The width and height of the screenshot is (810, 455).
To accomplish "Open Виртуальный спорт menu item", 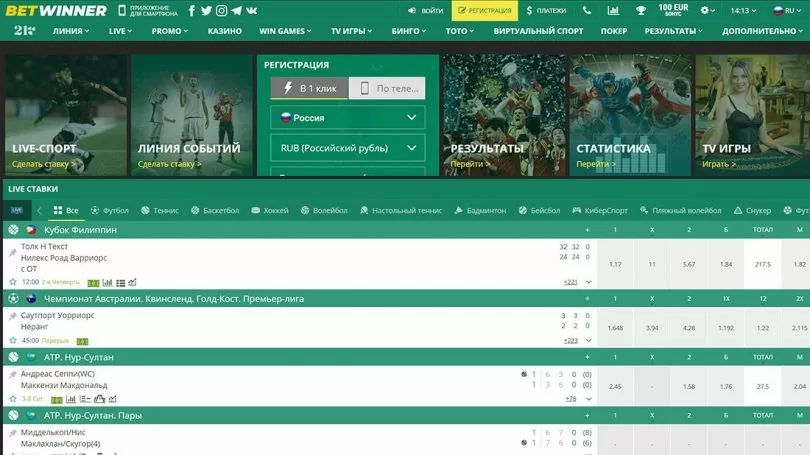I will coord(538,31).
